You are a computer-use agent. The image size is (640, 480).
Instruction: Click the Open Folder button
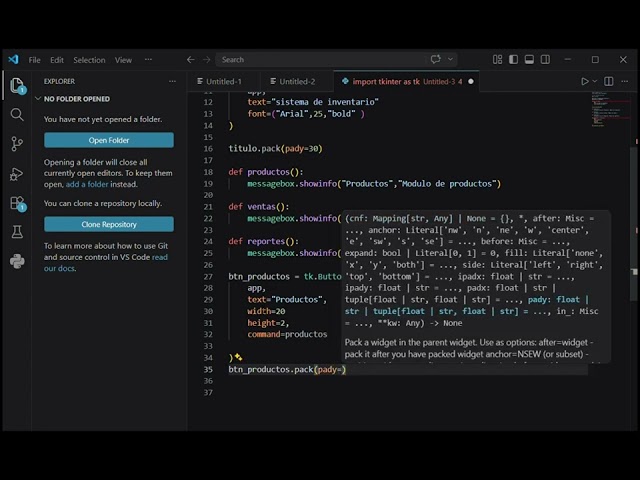[x=109, y=140]
